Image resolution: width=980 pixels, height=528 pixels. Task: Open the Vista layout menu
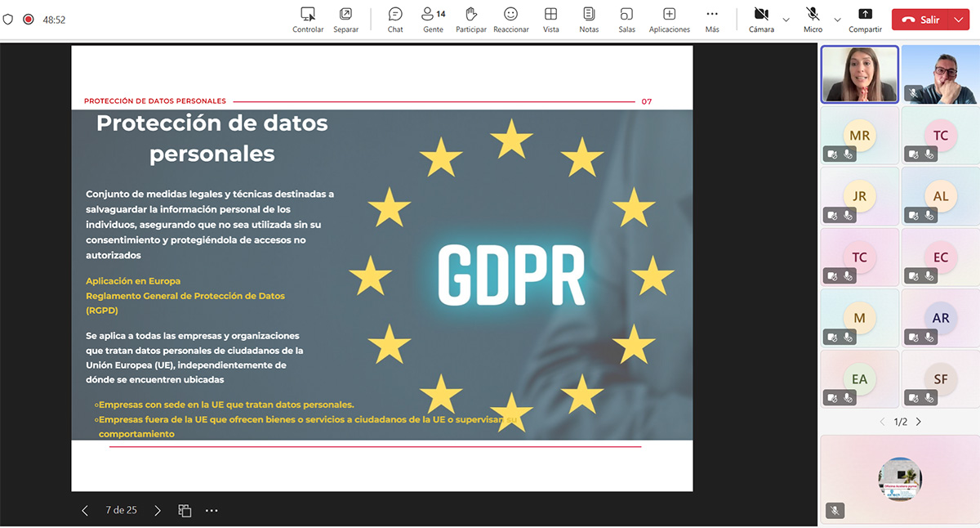pos(551,20)
